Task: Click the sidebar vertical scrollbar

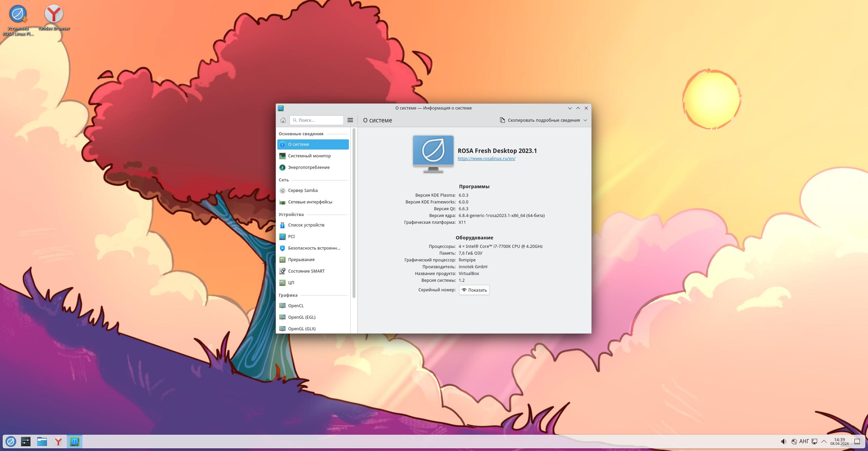Action: coord(354,214)
